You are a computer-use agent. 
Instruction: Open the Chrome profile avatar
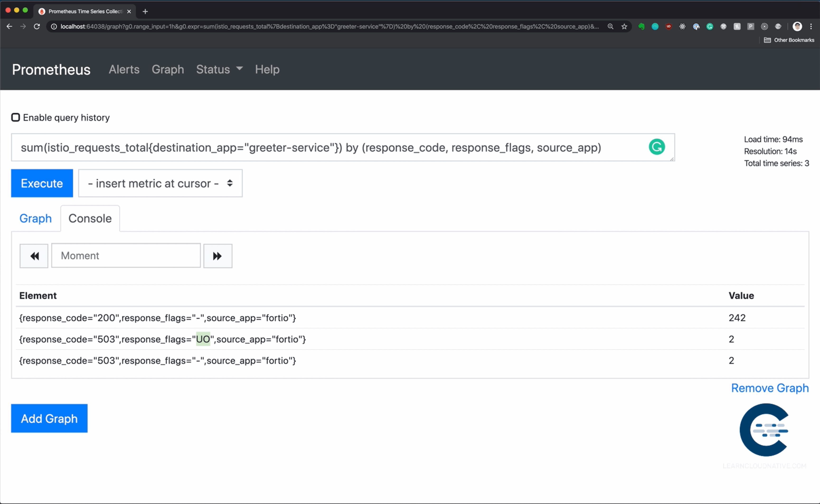click(797, 26)
